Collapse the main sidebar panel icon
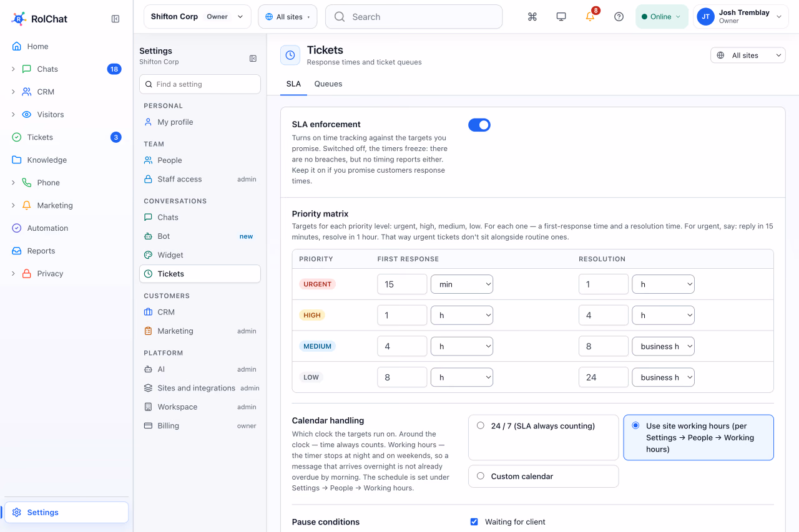Screen dimensions: 799x532 [x=115, y=19]
